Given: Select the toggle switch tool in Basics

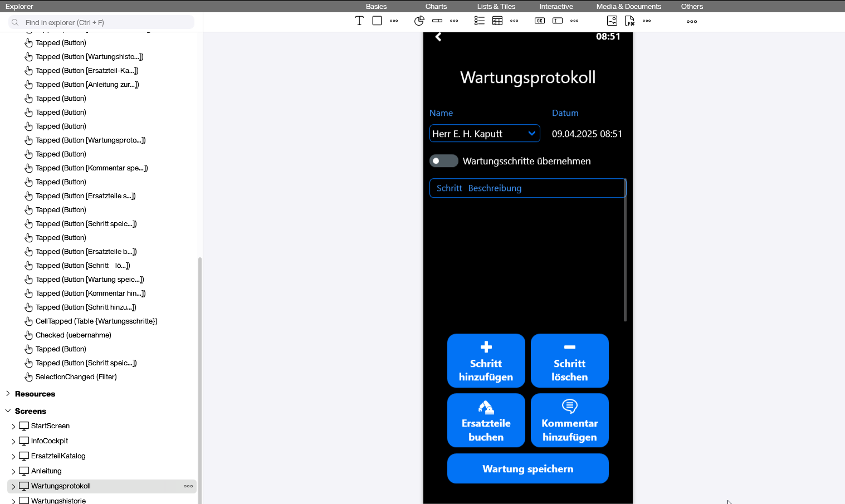Looking at the screenshot, I should (437, 21).
